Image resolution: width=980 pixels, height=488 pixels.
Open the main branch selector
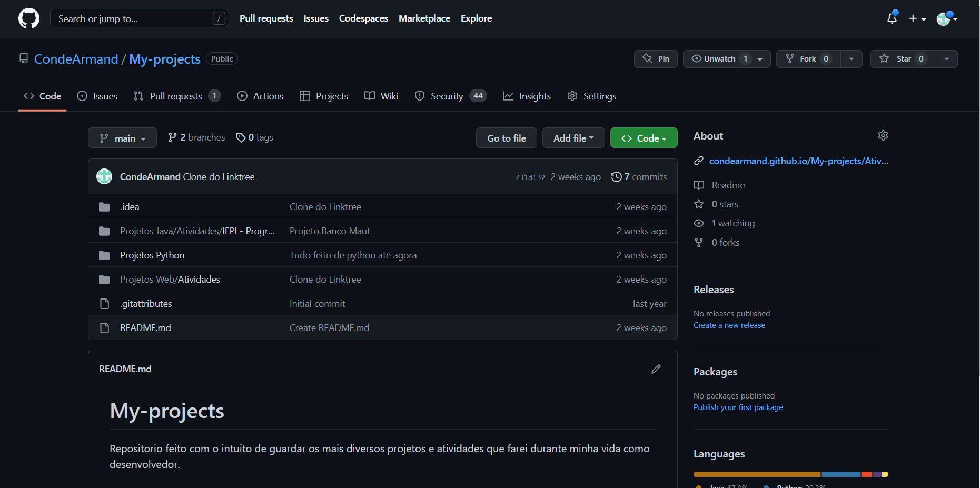[122, 137]
